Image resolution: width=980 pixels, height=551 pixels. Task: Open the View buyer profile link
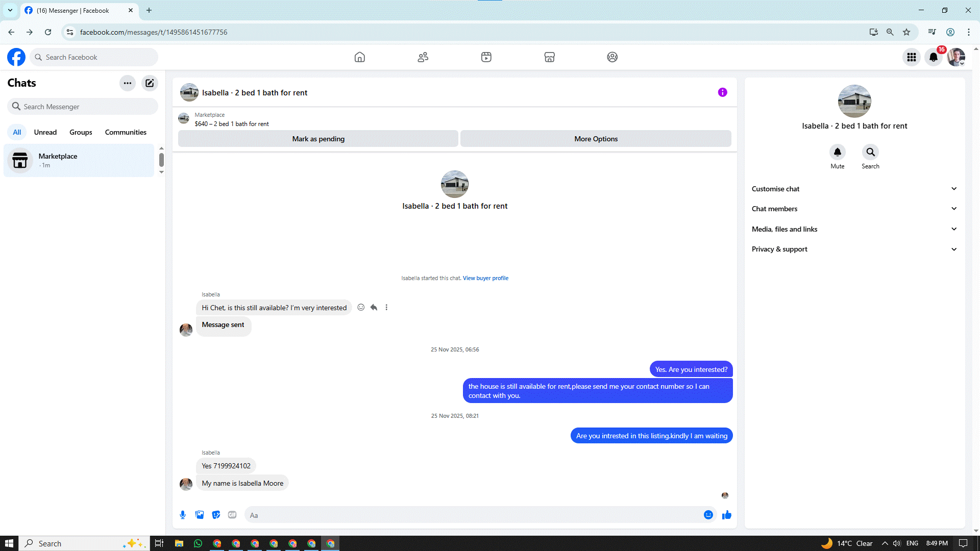click(485, 278)
